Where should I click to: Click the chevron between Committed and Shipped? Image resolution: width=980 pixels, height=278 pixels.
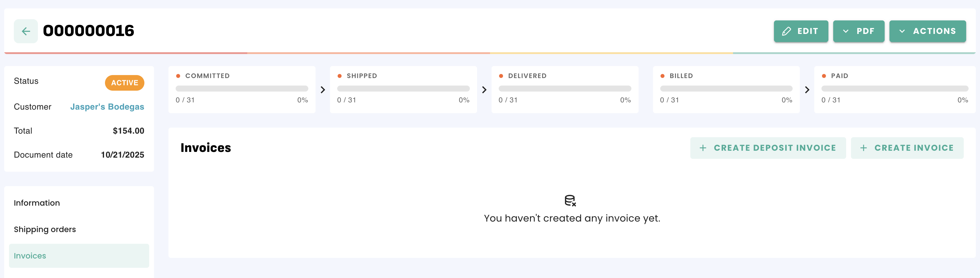(323, 90)
